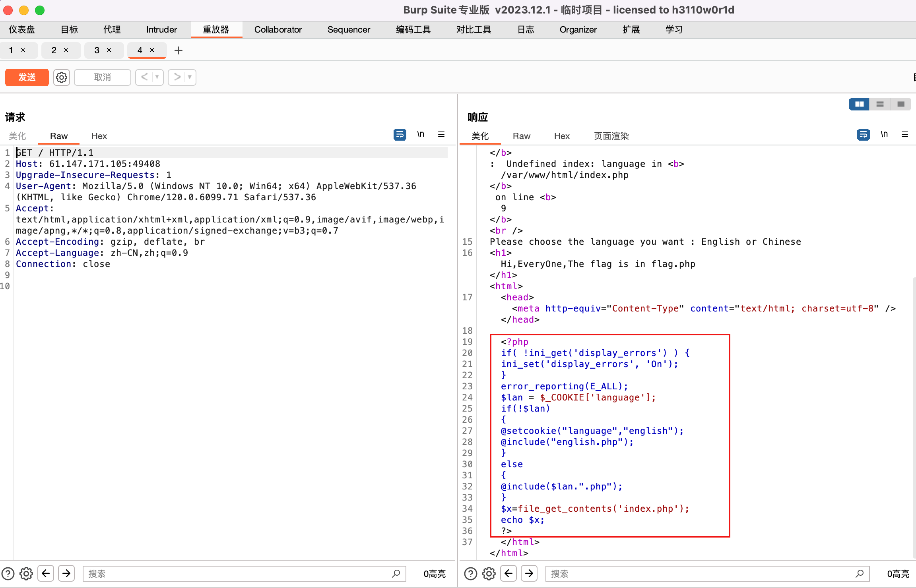Click macOS green zoom window button

40,10
